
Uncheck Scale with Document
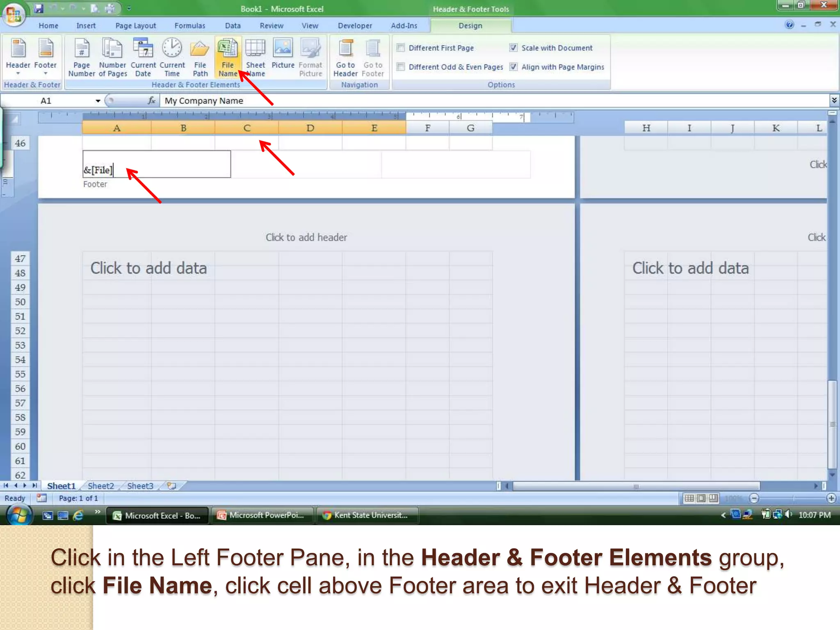pyautogui.click(x=514, y=48)
